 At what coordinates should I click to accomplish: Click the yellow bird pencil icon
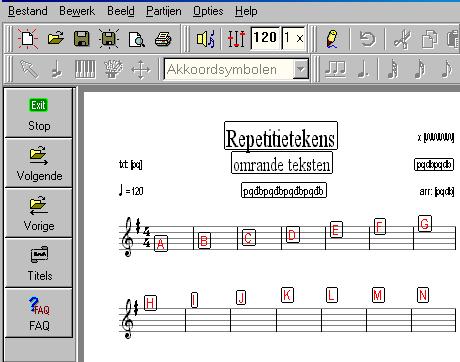(x=332, y=39)
